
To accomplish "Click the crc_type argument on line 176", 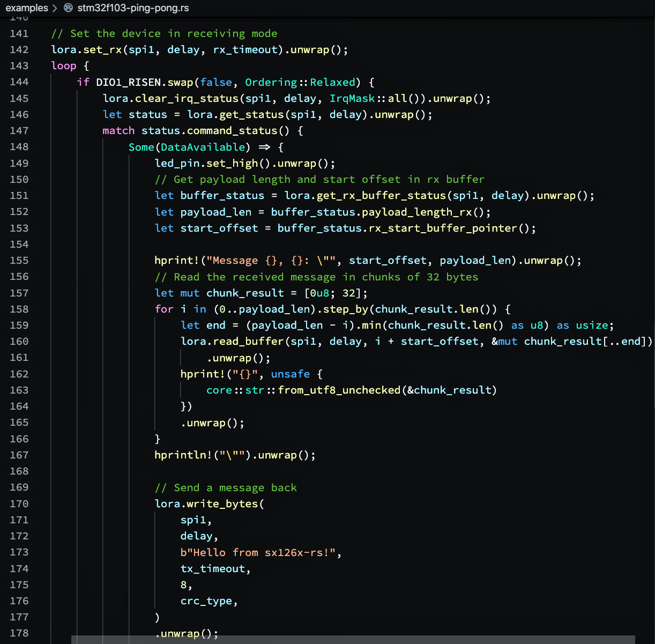I will tap(206, 601).
